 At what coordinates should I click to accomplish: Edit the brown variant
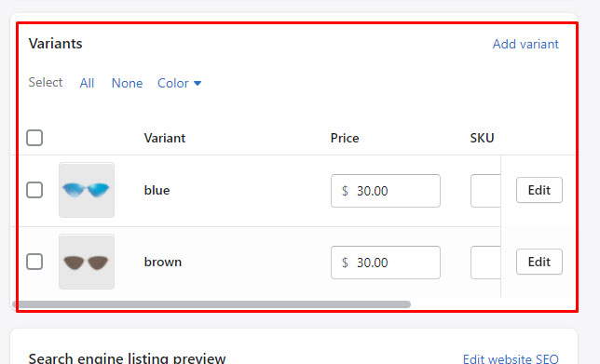tap(539, 262)
